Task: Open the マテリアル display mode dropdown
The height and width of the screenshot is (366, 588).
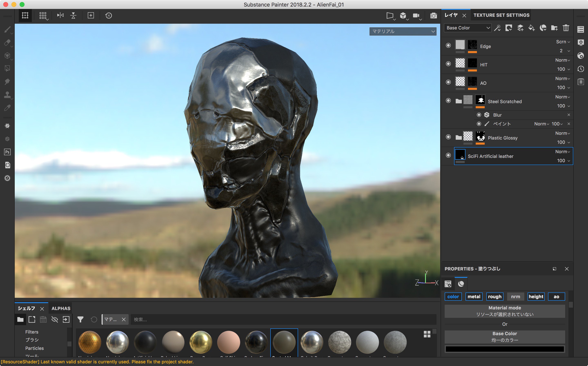Action: tap(403, 31)
